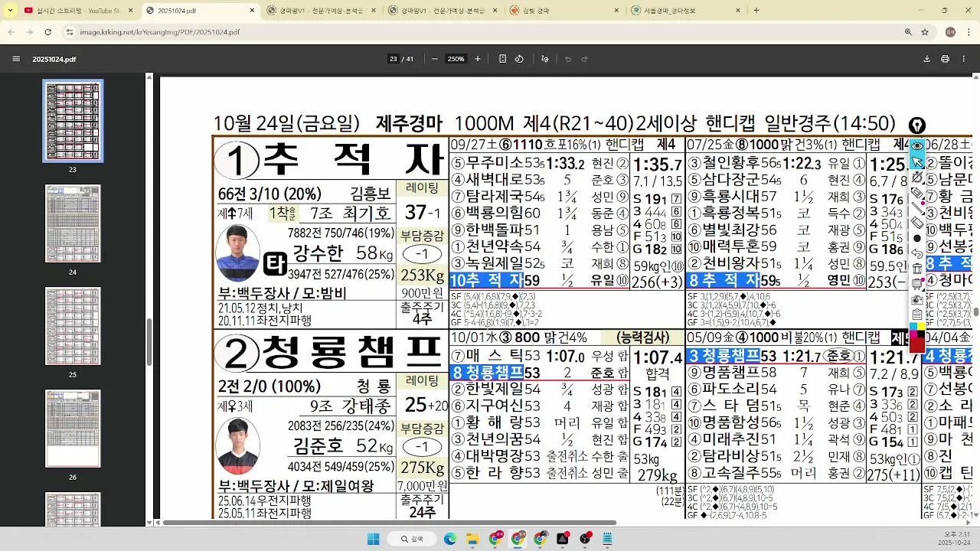This screenshot has height=551, width=980.
Task: Open OBS Studio from taskbar
Action: pos(586,539)
